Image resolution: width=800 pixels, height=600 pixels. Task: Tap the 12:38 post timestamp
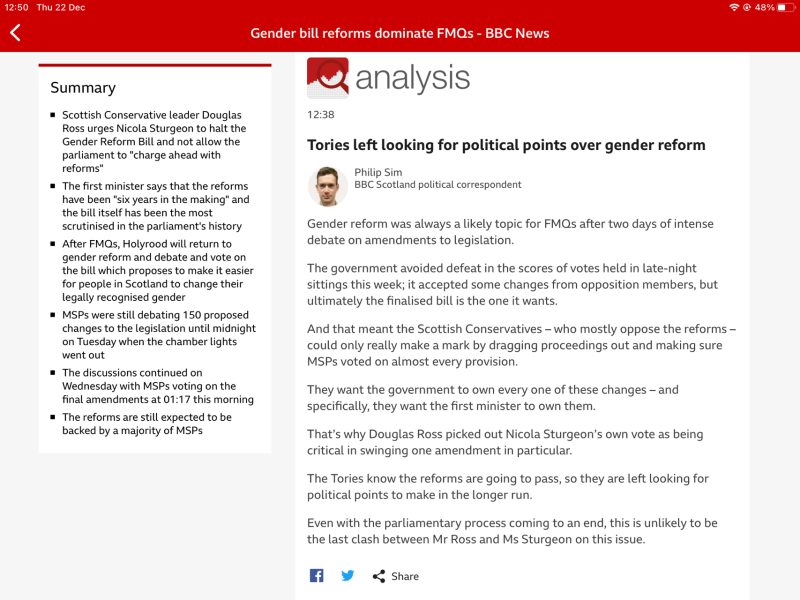321,115
